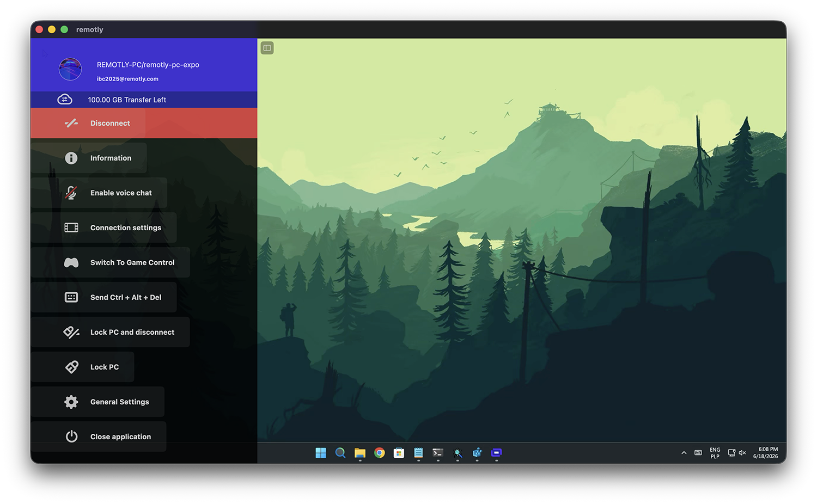Click the Lock PC padlock icon

(x=71, y=367)
